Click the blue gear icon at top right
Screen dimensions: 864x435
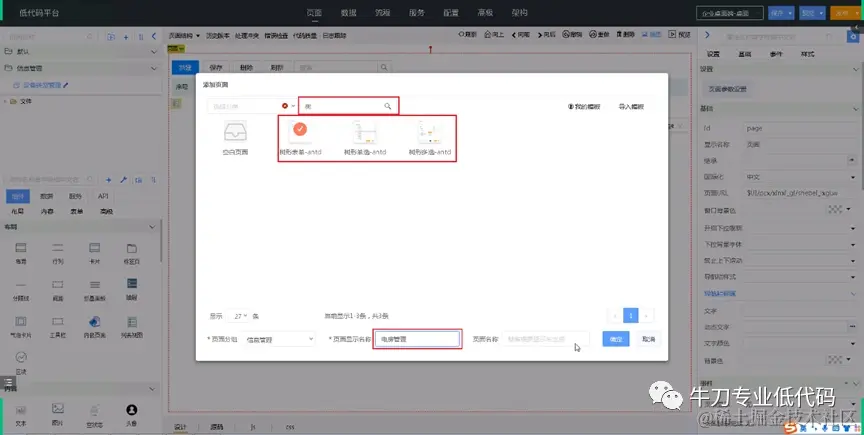coord(854,36)
